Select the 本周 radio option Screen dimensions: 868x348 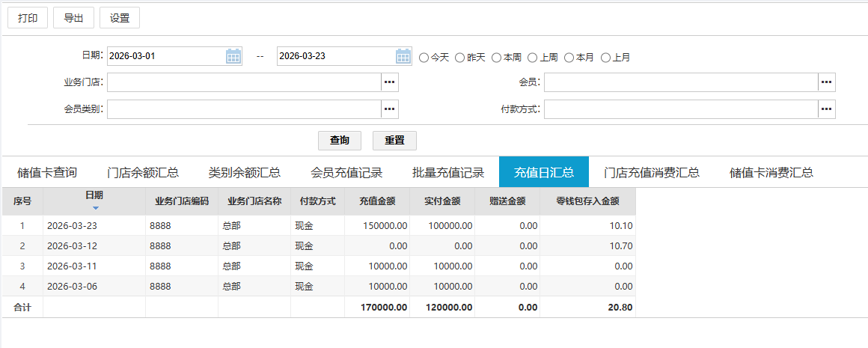(x=497, y=58)
